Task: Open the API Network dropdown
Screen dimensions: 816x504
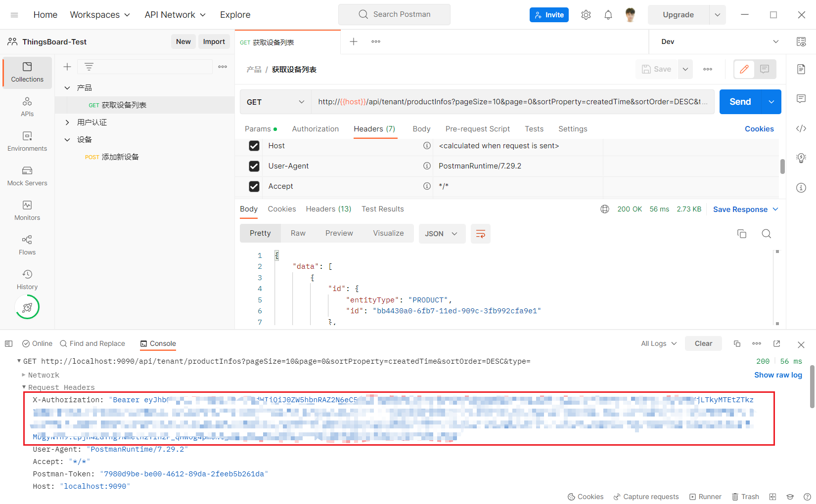Action: click(175, 15)
